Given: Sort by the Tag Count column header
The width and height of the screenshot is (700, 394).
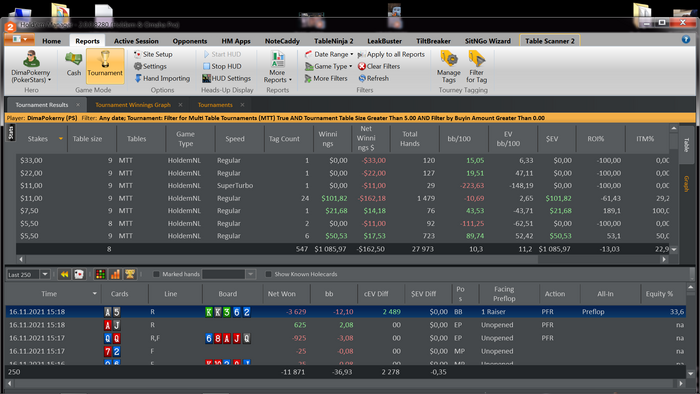Looking at the screenshot, I should (x=284, y=139).
